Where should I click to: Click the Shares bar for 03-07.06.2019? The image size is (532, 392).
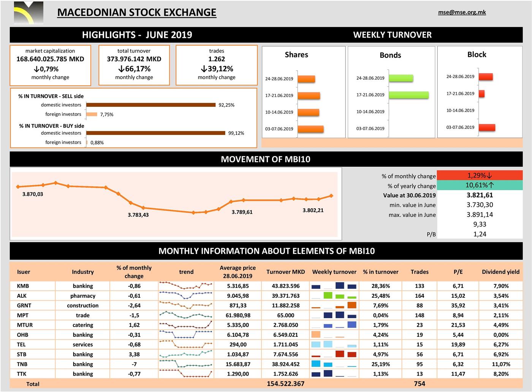click(x=310, y=129)
